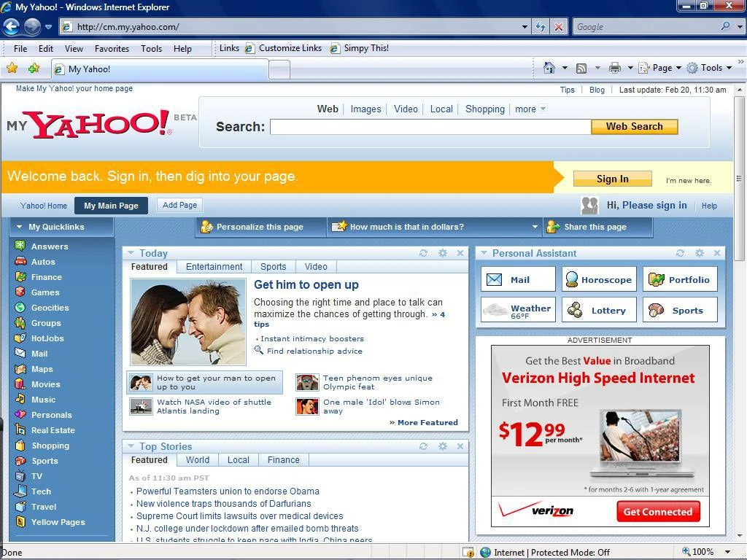
Task: Open the Favorites menu
Action: [112, 48]
